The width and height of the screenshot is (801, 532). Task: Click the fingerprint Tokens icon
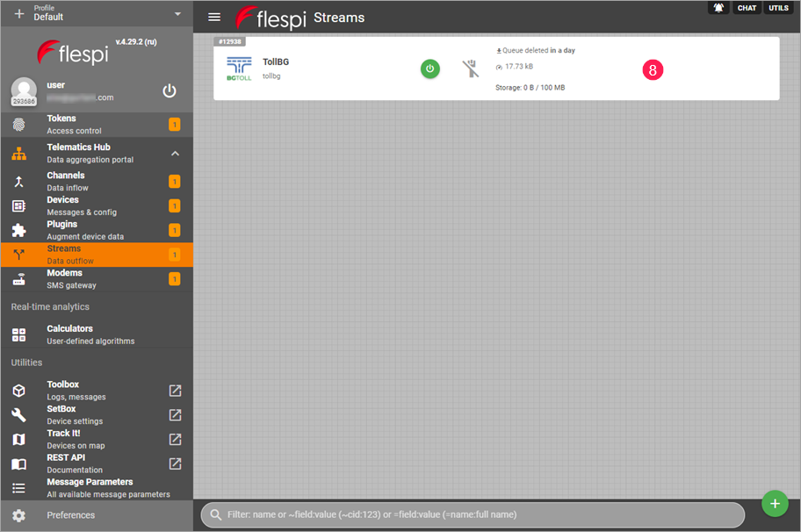coord(19,125)
